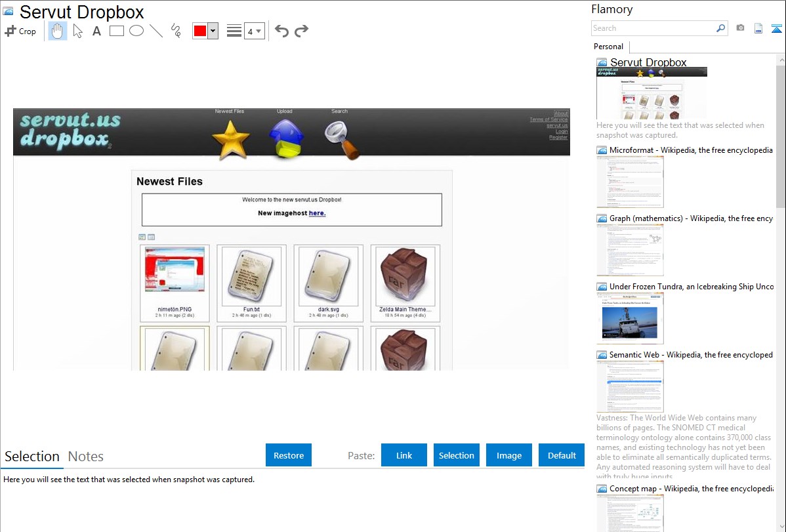
Task: Activate the hand pan tool
Action: (x=57, y=31)
